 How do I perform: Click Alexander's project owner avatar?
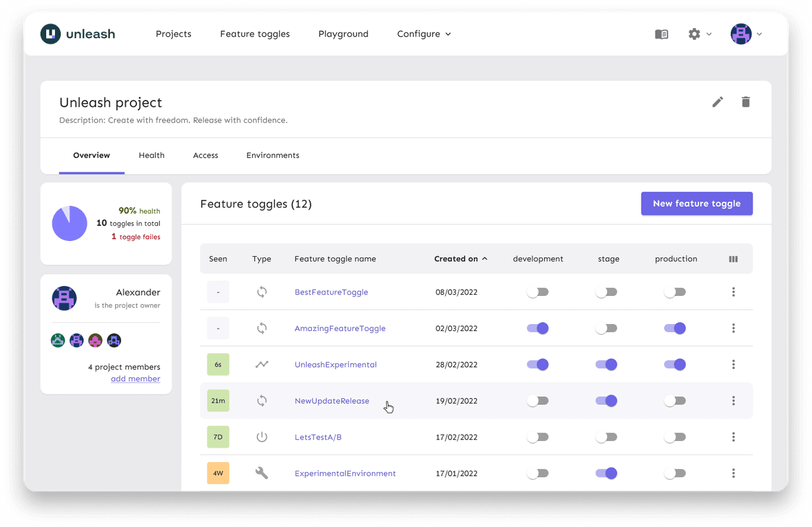pyautogui.click(x=64, y=298)
